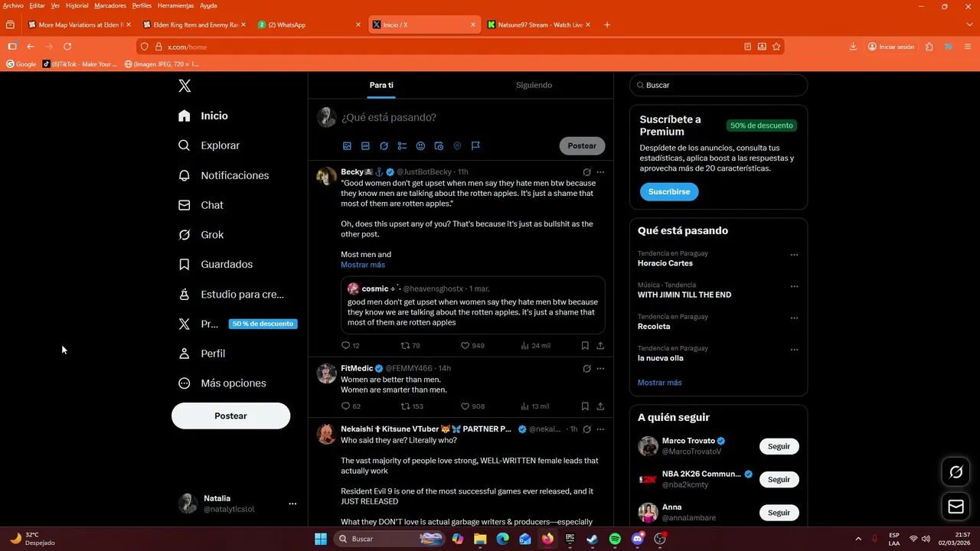Viewport: 980px width, 551px height.
Task: Click the location icon in composer
Action: point(457,145)
